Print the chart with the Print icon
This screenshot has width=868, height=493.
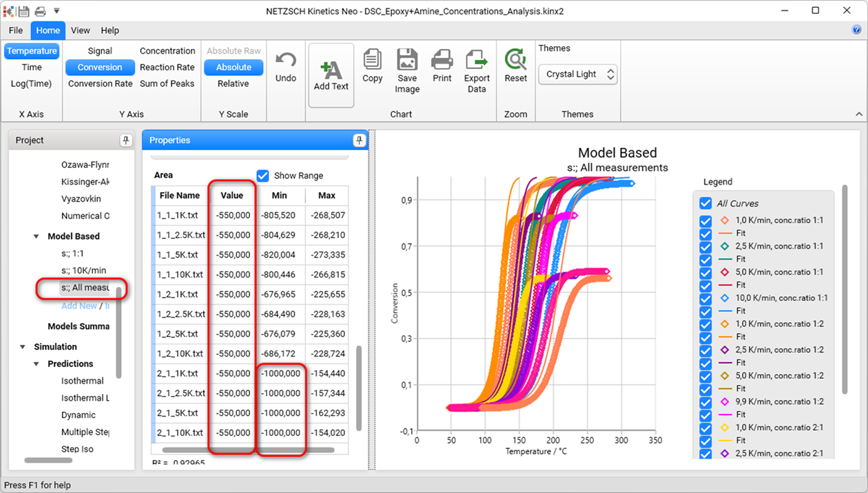coord(442,67)
